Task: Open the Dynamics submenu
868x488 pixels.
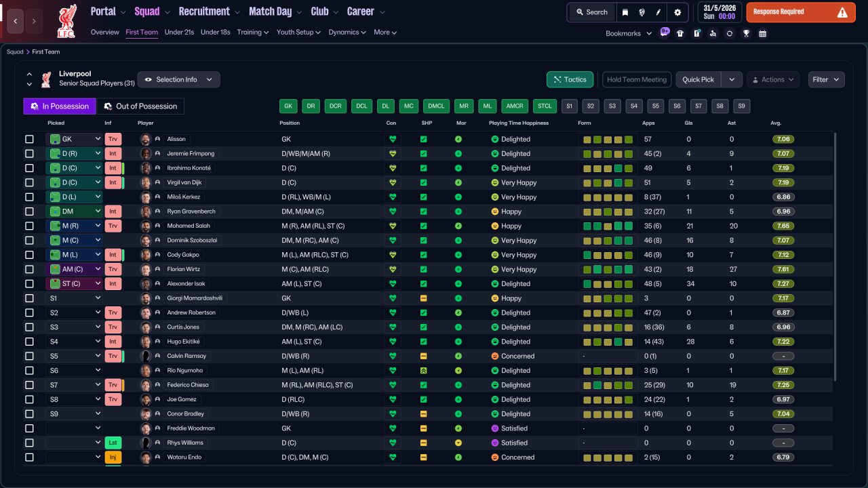Action: tap(347, 32)
